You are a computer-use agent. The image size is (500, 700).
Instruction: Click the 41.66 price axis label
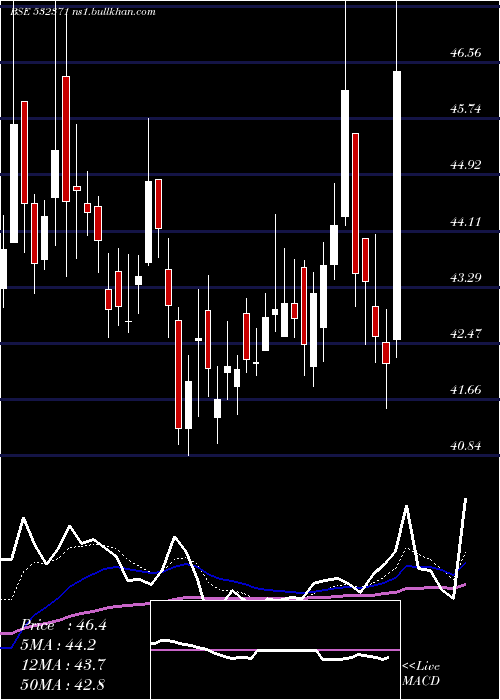click(x=466, y=390)
